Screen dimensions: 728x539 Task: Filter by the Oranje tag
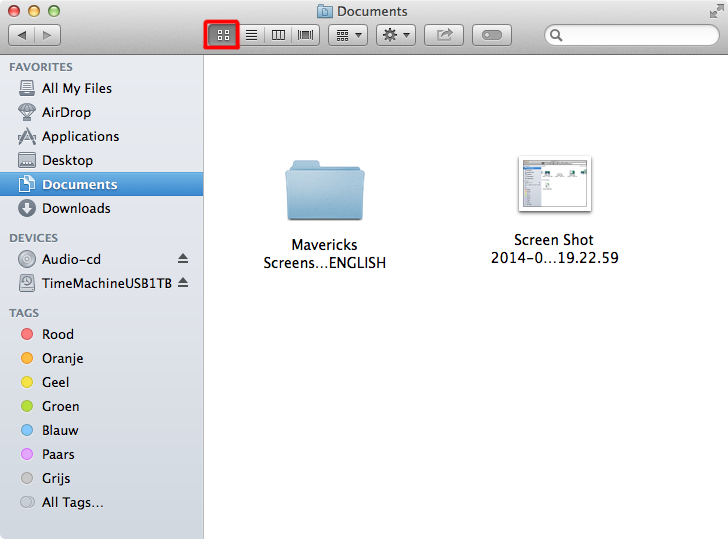[101, 358]
